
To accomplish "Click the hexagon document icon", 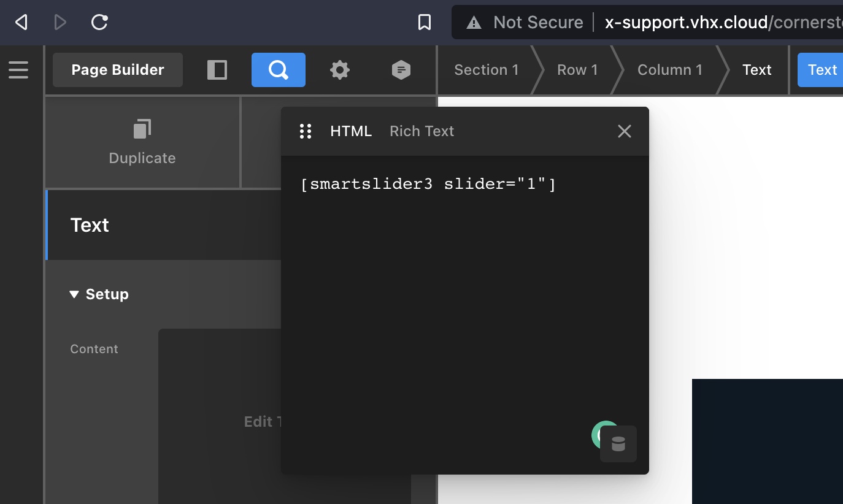I will [x=401, y=70].
